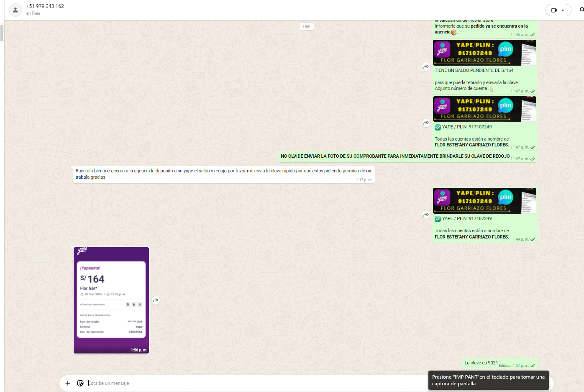Forward the 11:47 image listing FLOR ESTEFANY accounts
This screenshot has height=392, width=584.
pyautogui.click(x=426, y=123)
